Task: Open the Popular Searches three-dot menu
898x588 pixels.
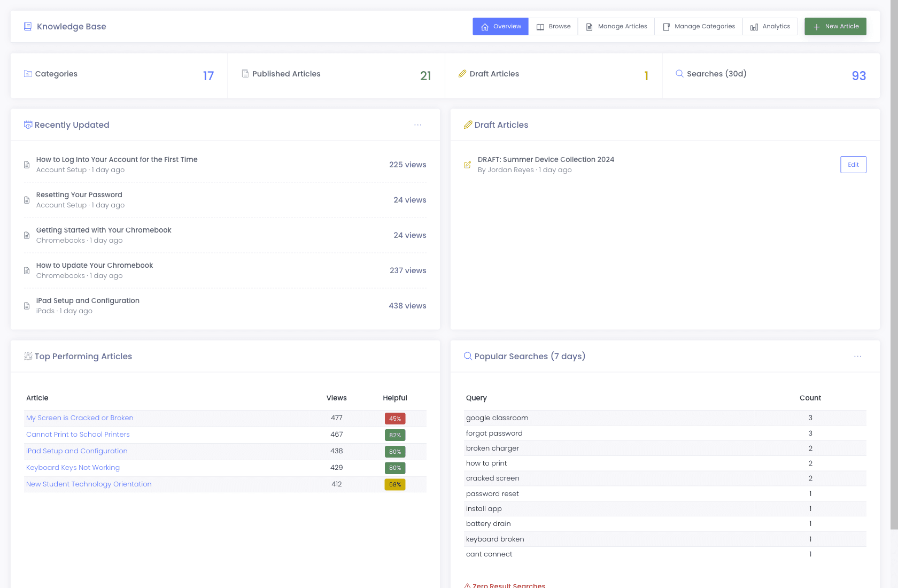Action: 858,356
